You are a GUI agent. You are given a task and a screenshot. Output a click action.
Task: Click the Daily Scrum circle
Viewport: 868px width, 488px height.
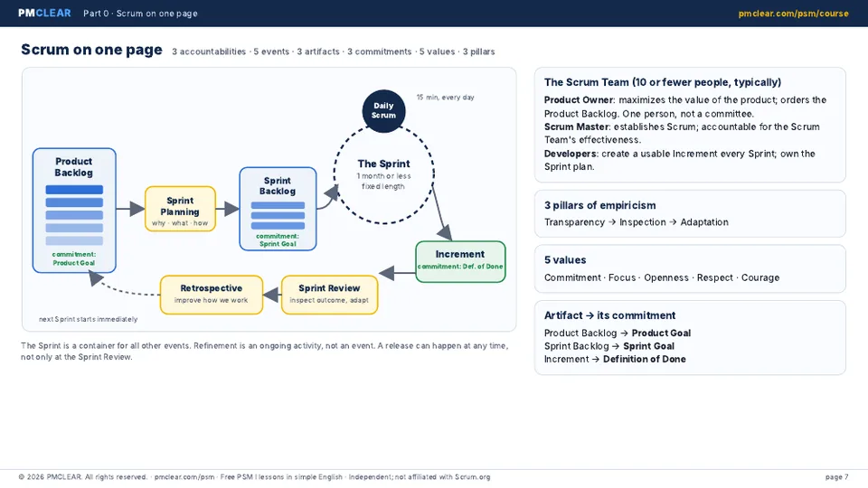(383, 110)
